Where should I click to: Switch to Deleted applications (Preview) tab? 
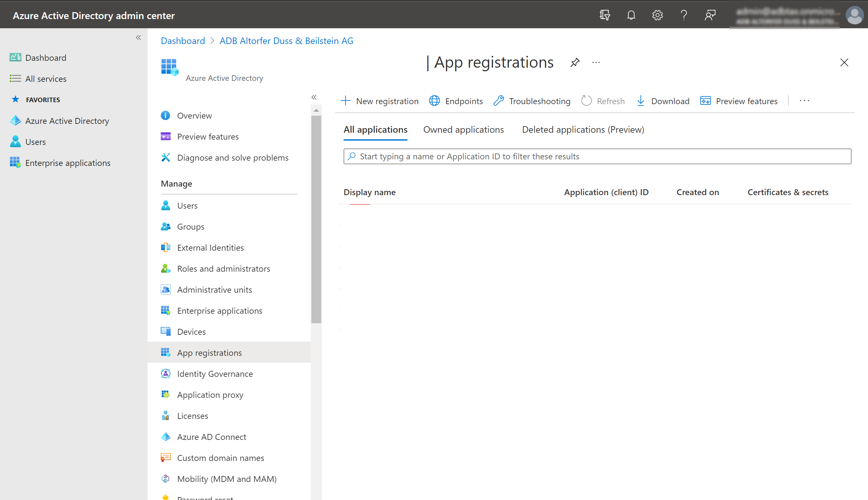click(583, 130)
